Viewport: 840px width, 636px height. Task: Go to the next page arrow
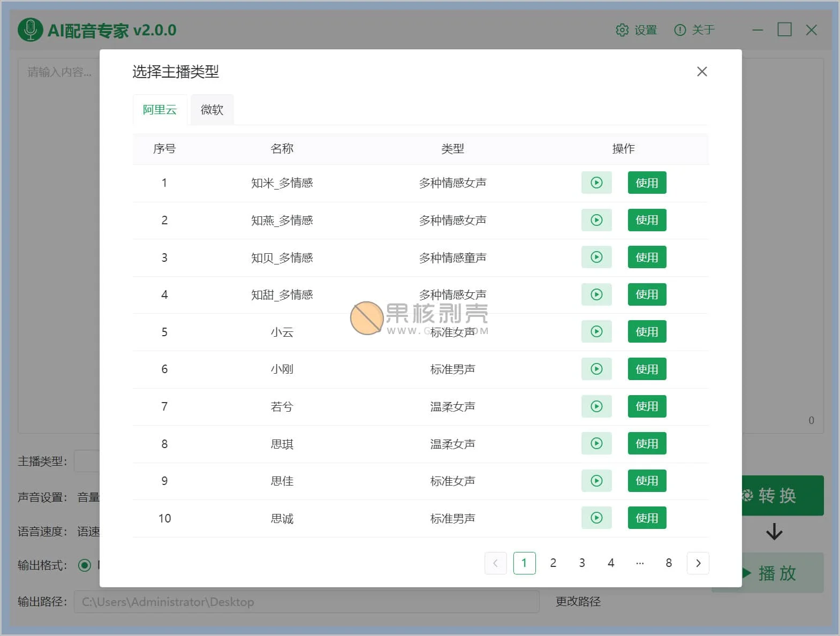click(698, 563)
